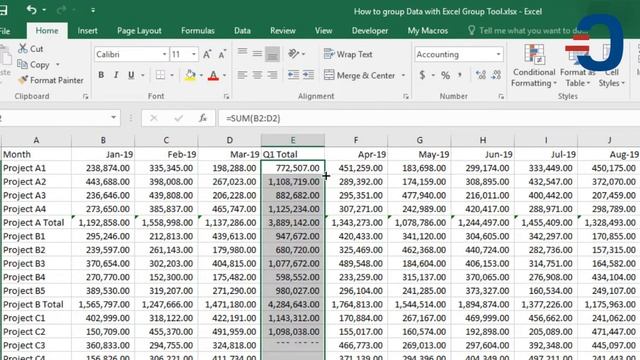Click in the formula bar =SUM(B2:D2)
The height and width of the screenshot is (360, 640).
(x=429, y=118)
